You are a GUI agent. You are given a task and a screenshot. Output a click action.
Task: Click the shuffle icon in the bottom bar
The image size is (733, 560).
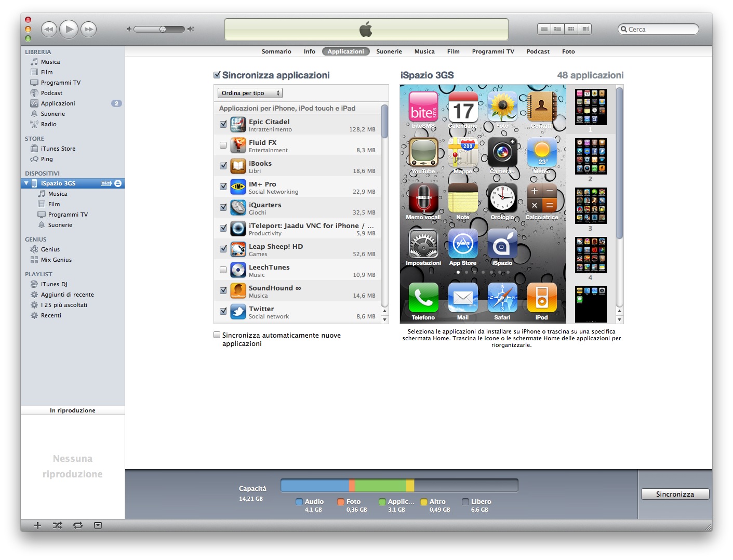point(58,525)
